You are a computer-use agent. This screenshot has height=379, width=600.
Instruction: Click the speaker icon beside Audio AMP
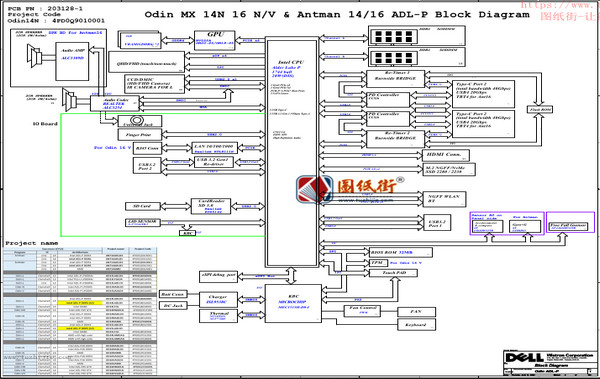(x=34, y=56)
